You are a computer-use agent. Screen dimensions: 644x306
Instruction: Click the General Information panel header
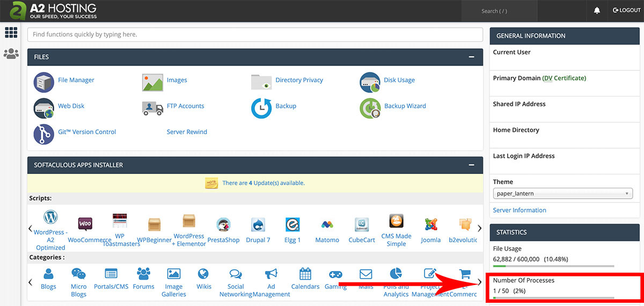coord(565,36)
